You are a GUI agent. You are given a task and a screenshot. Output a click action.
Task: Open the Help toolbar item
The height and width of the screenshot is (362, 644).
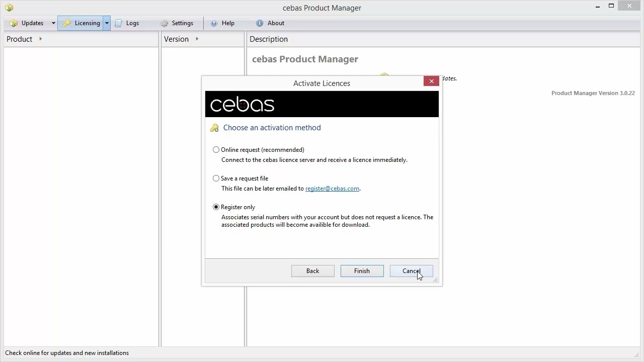coord(222,23)
